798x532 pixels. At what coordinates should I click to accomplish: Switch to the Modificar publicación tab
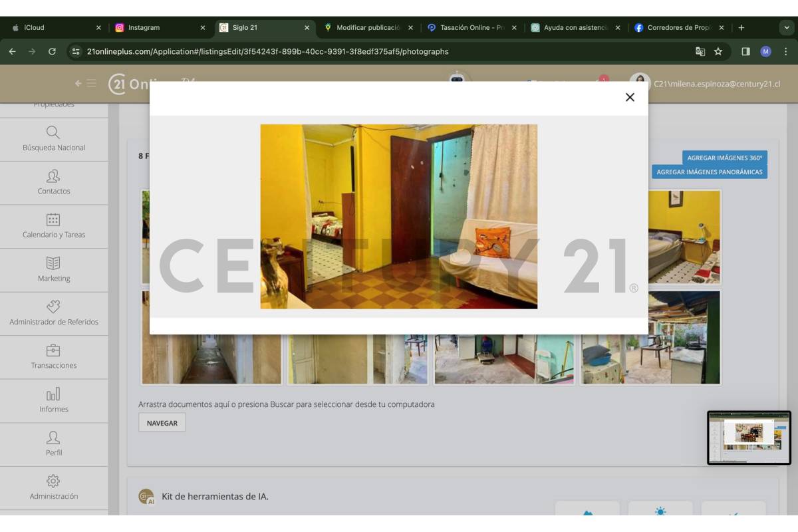(368, 28)
